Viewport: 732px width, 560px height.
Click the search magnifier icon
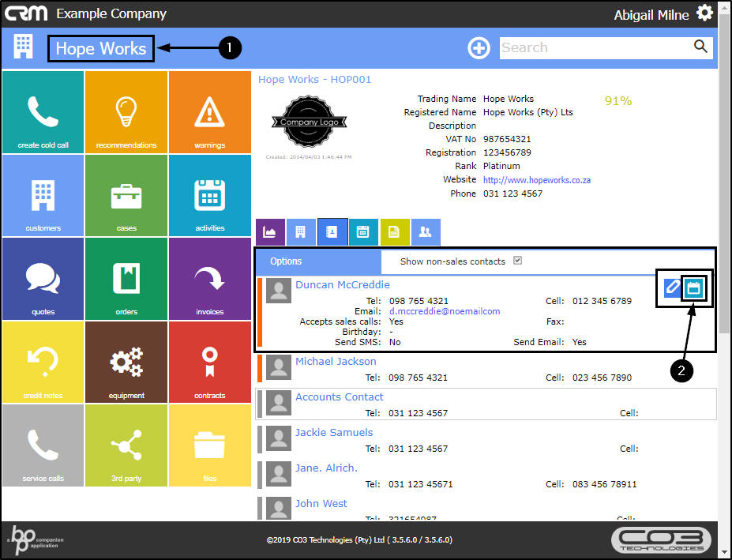coord(700,47)
